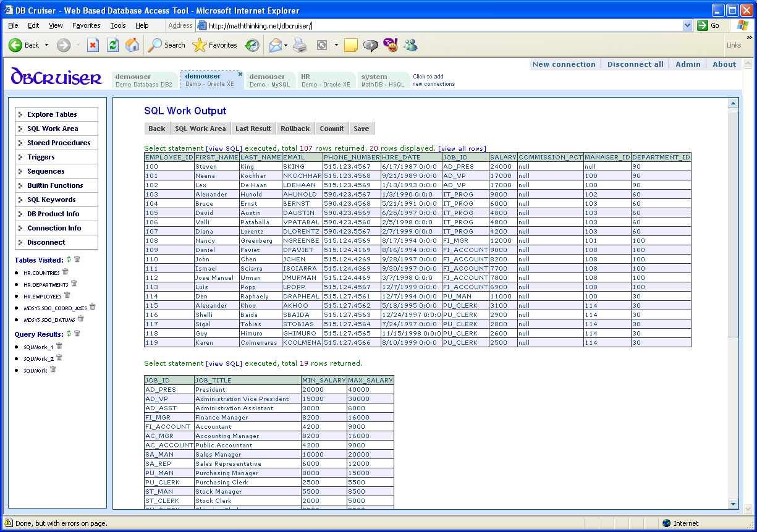
Task: Close the active demouser Oracle XE tab
Action: coord(240,74)
